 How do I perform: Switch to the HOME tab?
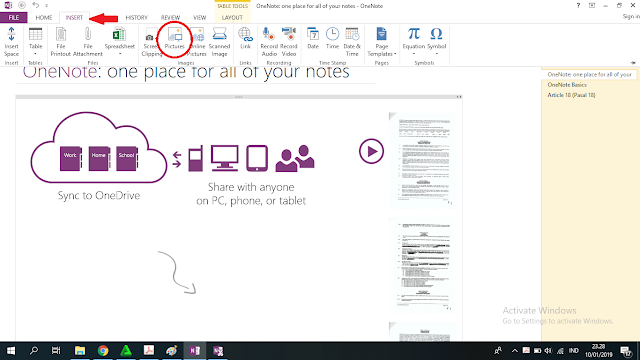[x=44, y=18]
